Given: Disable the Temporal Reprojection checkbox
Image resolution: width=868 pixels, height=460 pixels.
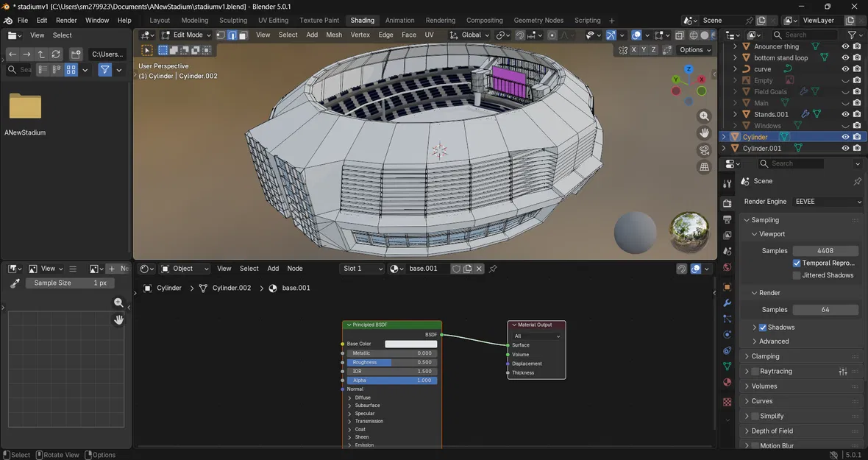Looking at the screenshot, I should point(797,263).
